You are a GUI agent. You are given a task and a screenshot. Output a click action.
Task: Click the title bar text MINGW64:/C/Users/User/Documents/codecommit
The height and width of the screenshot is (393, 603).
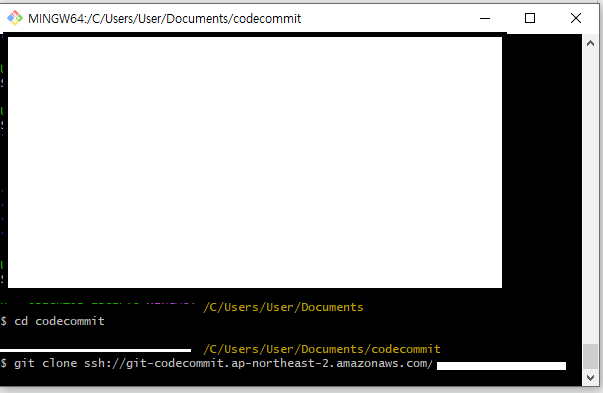[165, 18]
